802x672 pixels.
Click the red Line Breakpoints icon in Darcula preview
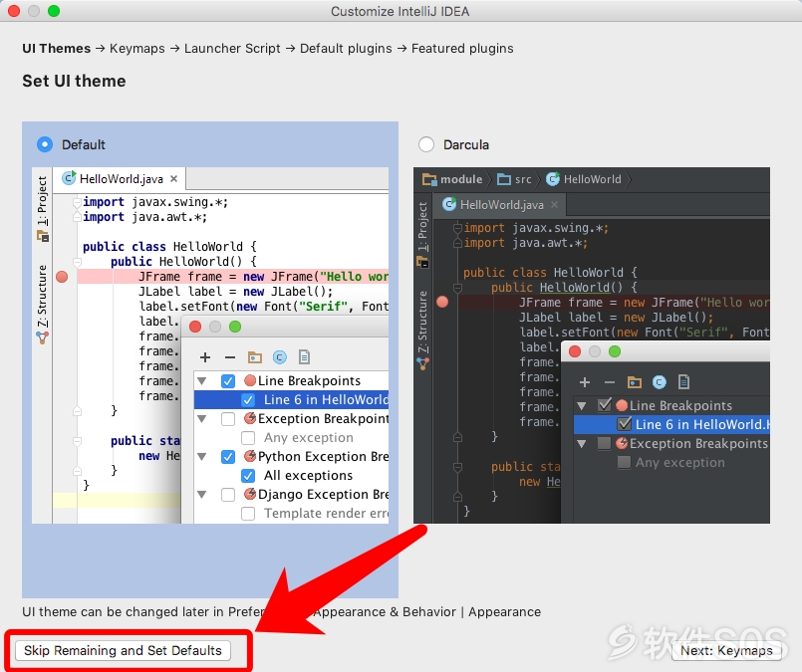(x=622, y=406)
